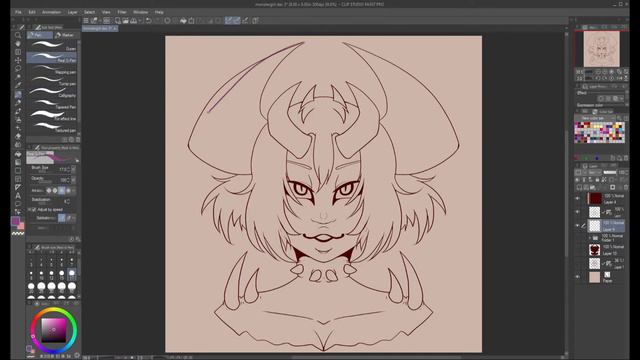The width and height of the screenshot is (640, 360).
Task: Click the delete layer icon in Layer panel
Action: (x=626, y=187)
